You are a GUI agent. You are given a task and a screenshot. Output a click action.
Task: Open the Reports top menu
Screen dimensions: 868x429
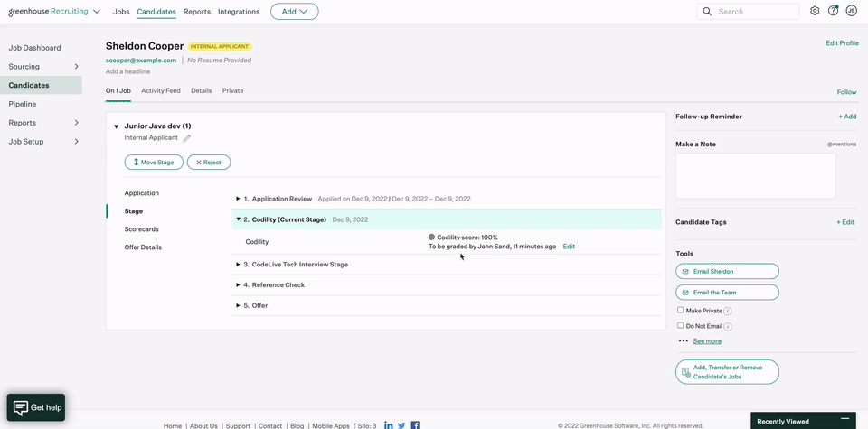pos(197,12)
